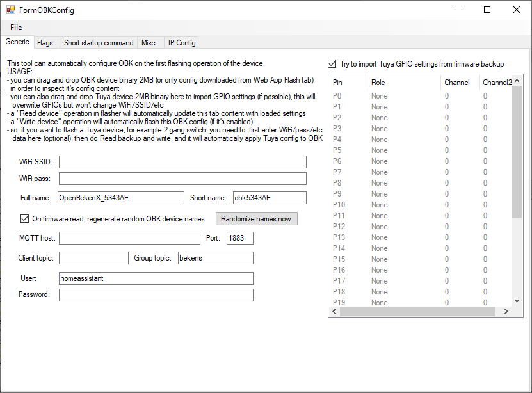Toggle regenerate random OBK device names checkbox
Image resolution: width=532 pixels, height=393 pixels.
(x=24, y=219)
